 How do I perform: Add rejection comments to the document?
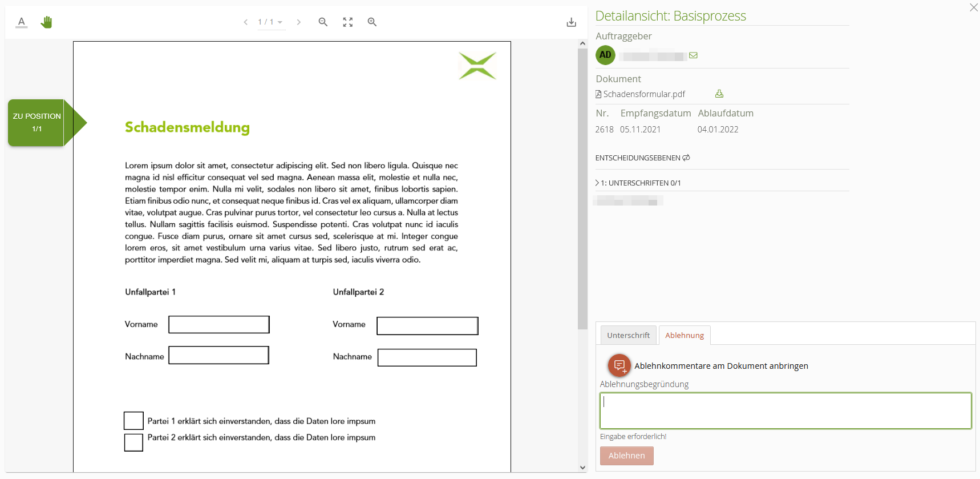coord(619,365)
